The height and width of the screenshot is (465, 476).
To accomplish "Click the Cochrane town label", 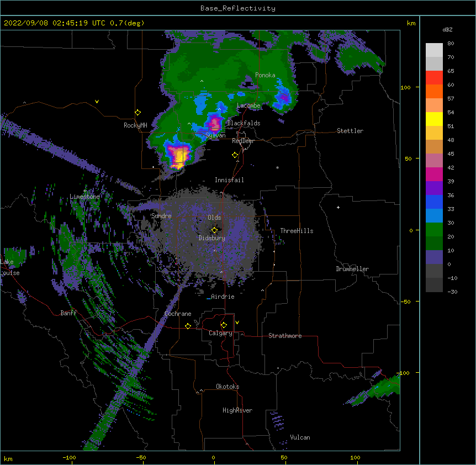I will pos(178,314).
